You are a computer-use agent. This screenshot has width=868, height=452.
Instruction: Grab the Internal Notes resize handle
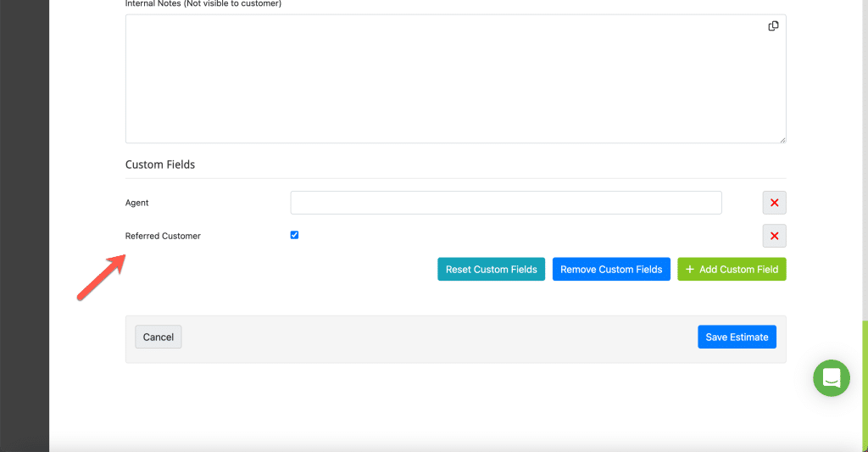click(782, 140)
